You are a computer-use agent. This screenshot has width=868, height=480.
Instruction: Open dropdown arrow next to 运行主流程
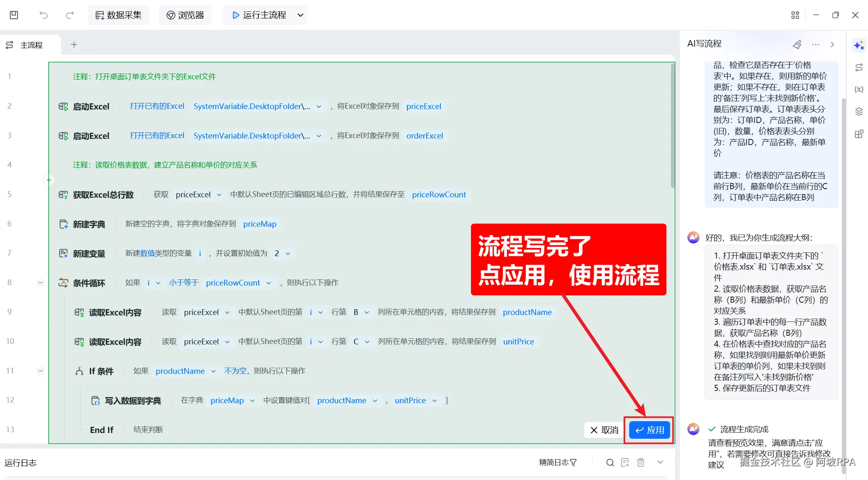tap(301, 15)
